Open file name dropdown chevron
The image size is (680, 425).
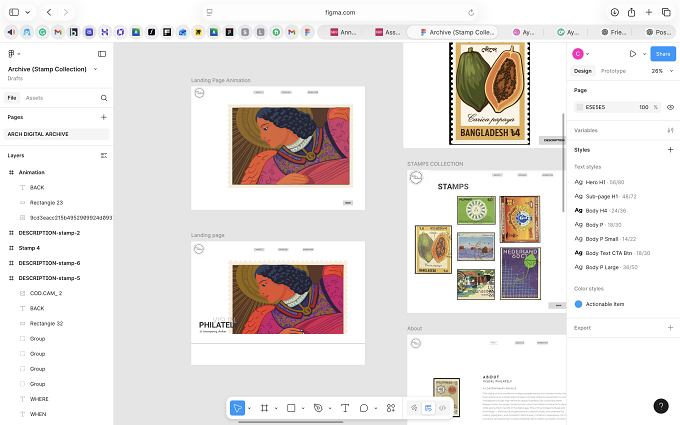(x=95, y=69)
